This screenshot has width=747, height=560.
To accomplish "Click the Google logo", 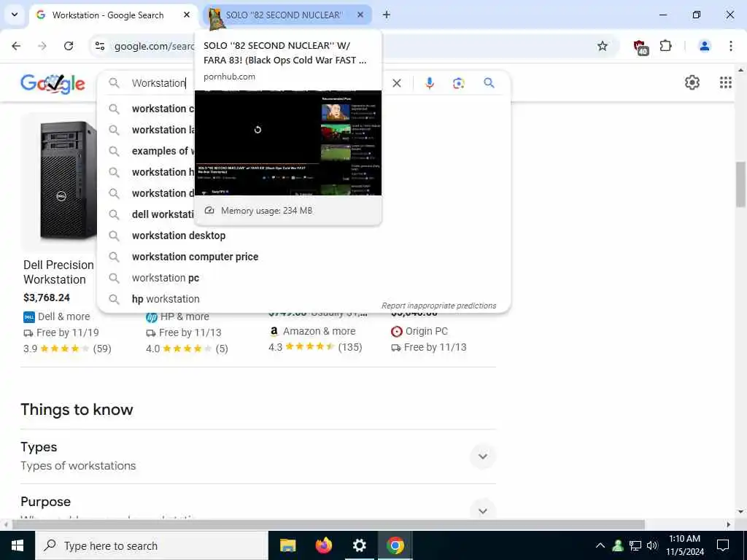I will (53, 83).
